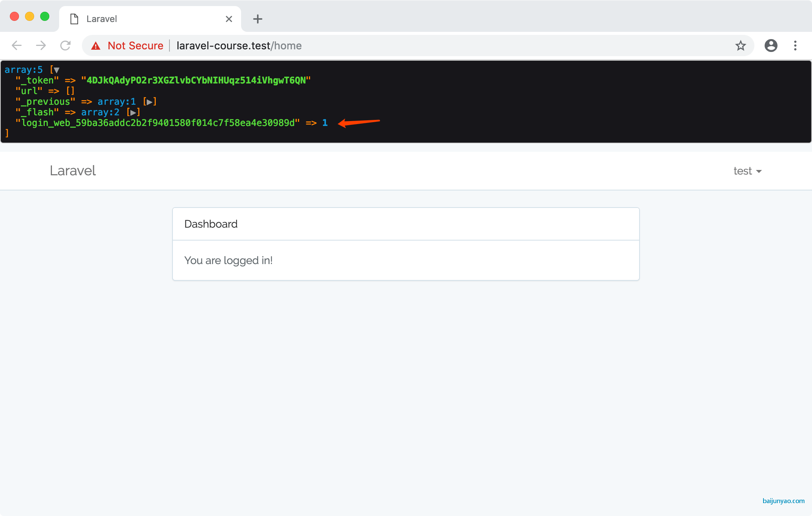Image resolution: width=812 pixels, height=516 pixels.
Task: Click the Laravel brand link in navbar
Action: point(73,171)
